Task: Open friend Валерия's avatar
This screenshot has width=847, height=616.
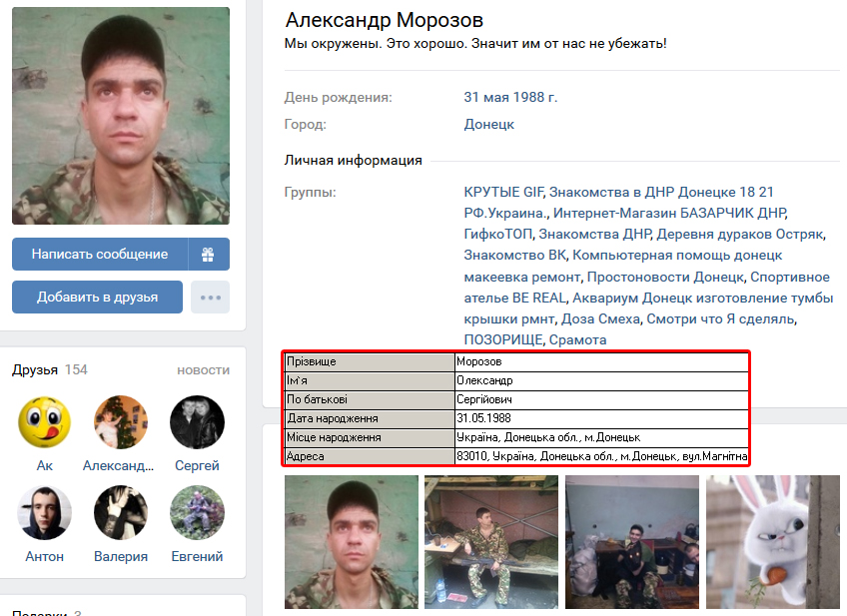Action: click(x=121, y=512)
